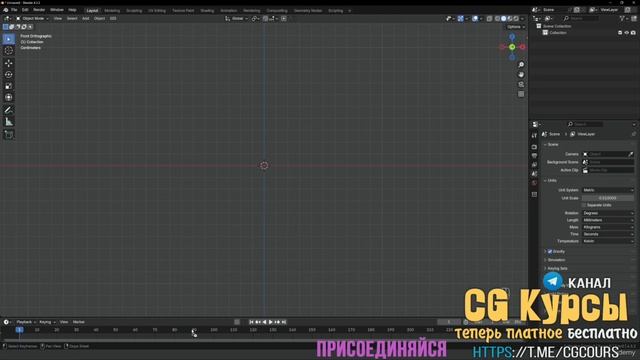Viewport: 640px width, 360px height.
Task: Click the zoom viewport magnifier icon
Action: [521, 65]
